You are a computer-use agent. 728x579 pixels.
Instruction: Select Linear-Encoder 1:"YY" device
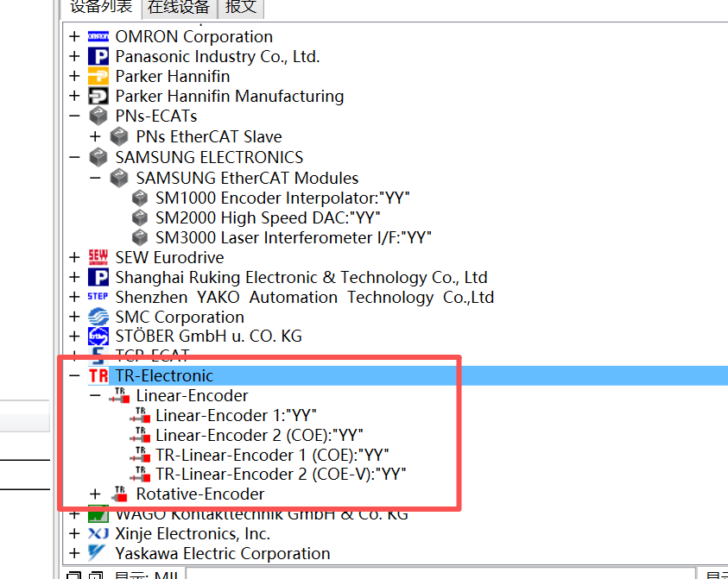pos(236,415)
